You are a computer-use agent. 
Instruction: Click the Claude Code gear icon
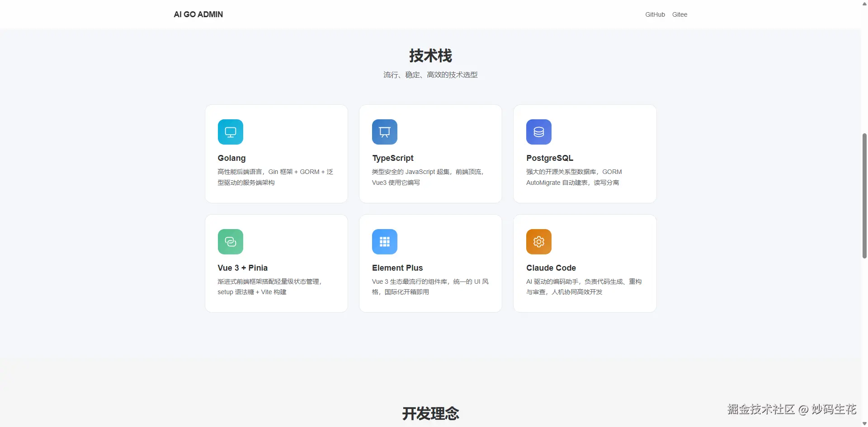tap(539, 242)
